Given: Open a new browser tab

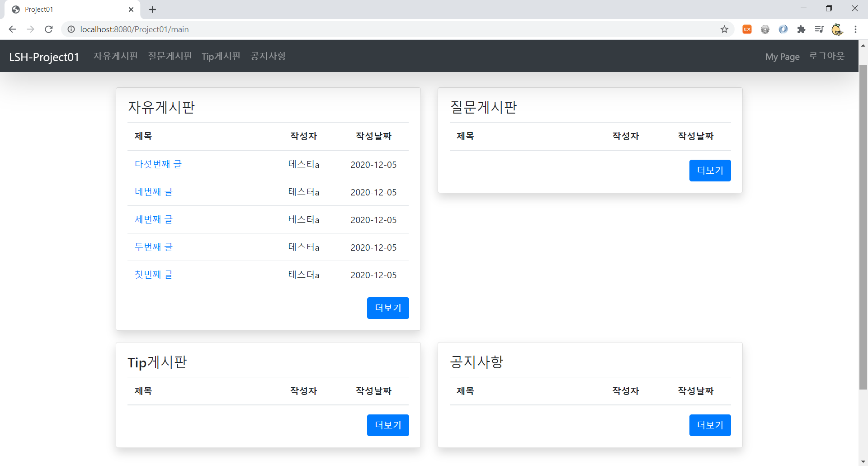Looking at the screenshot, I should [153, 10].
